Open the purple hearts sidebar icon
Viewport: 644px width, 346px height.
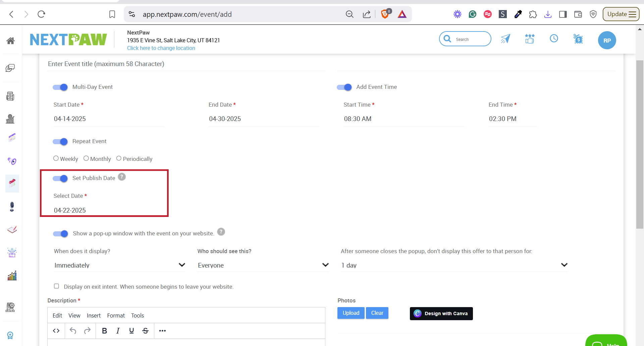(12, 161)
